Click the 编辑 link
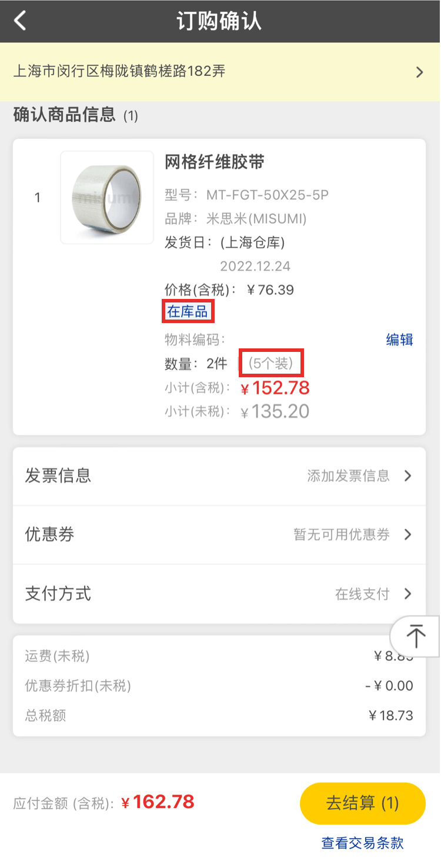Image resolution: width=441 pixels, height=868 pixels. 399,340
